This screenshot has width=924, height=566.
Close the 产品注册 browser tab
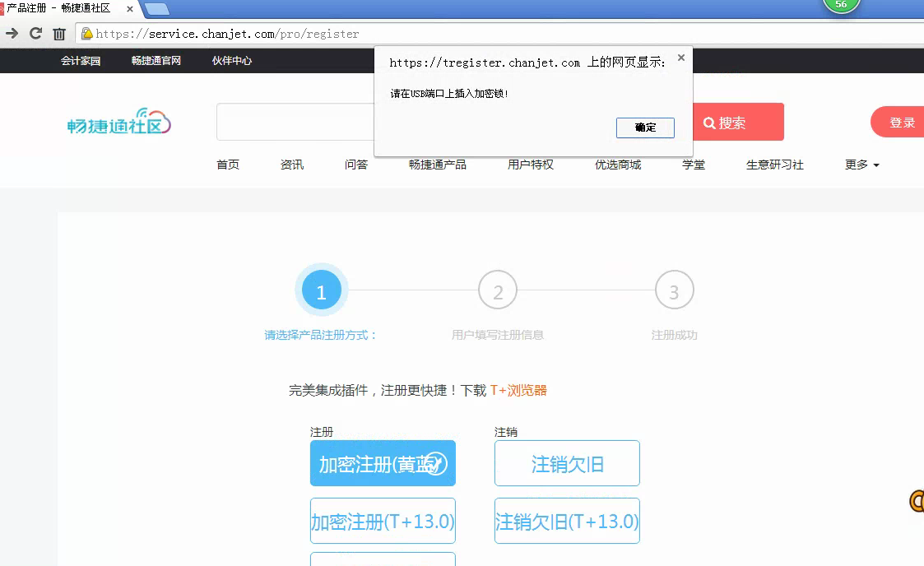tap(130, 9)
